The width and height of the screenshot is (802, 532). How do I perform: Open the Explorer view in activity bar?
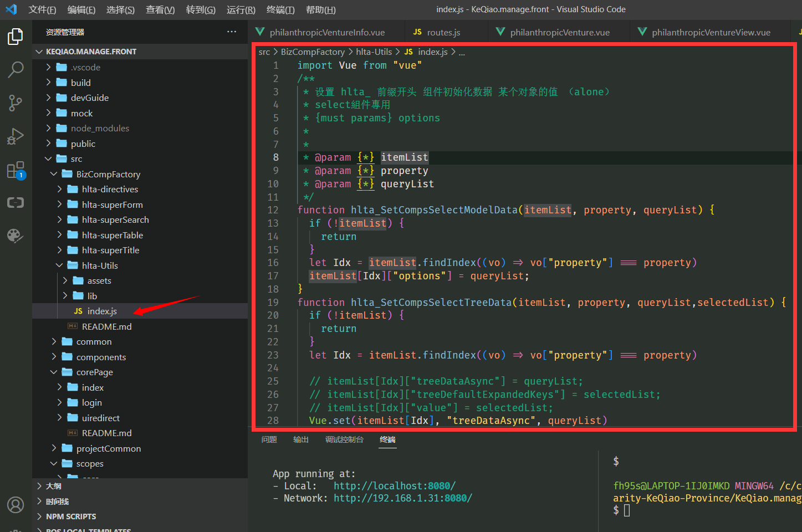tap(16, 37)
